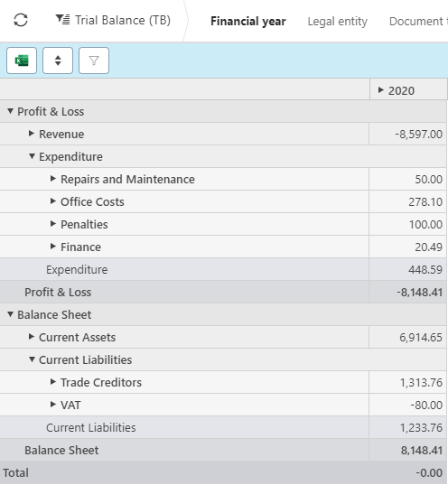Collapse the Current Liabilities group
The image size is (448, 485).
click(32, 359)
